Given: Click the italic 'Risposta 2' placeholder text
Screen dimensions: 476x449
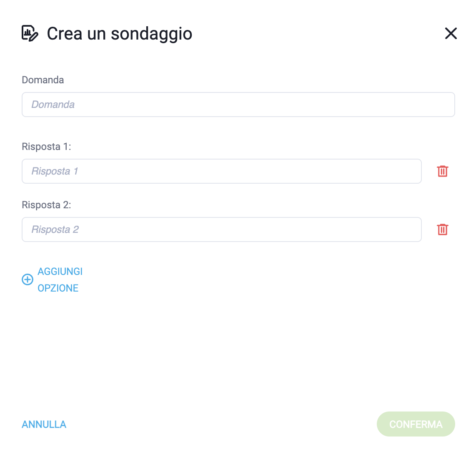Looking at the screenshot, I should 55,229.
